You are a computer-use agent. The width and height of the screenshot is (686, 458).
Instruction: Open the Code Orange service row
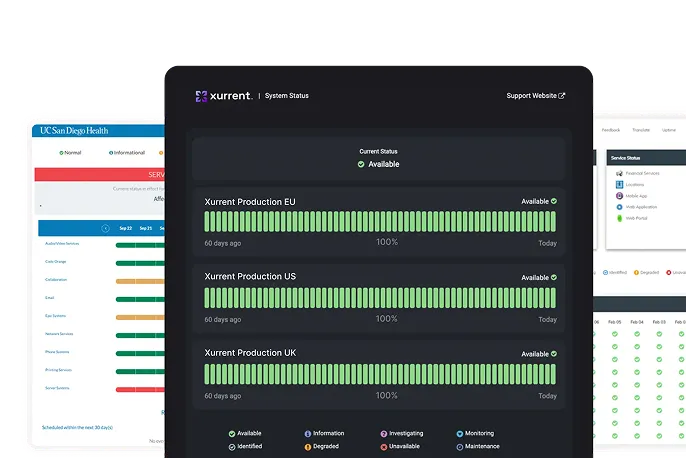click(x=56, y=262)
